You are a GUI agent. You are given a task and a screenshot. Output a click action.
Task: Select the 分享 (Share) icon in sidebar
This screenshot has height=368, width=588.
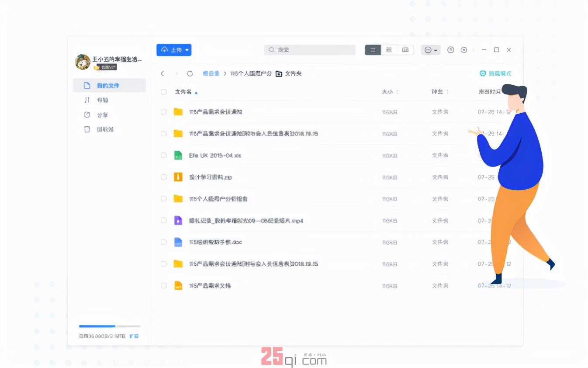(87, 115)
